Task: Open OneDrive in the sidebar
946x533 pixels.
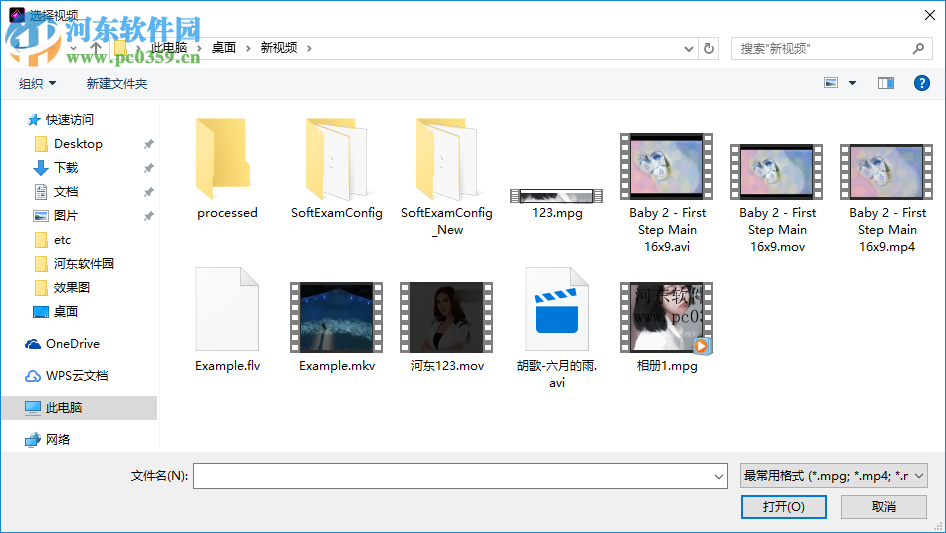Action: click(72, 343)
